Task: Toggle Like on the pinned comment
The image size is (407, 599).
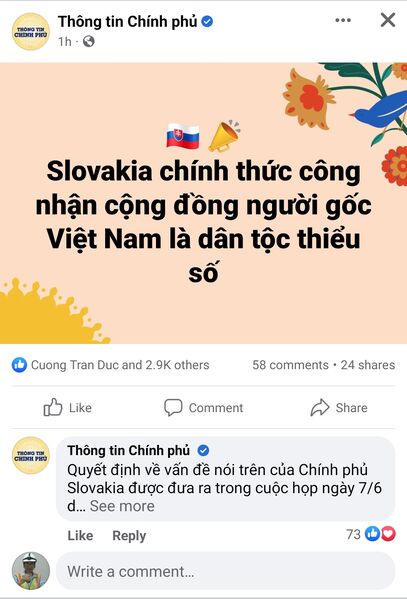Action: (x=80, y=536)
